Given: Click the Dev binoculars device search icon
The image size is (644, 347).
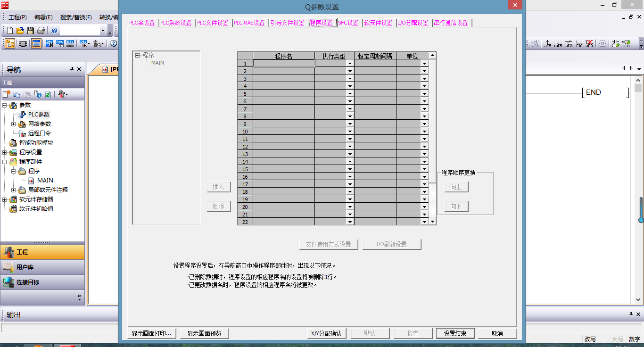Looking at the screenshot, I should [50, 44].
